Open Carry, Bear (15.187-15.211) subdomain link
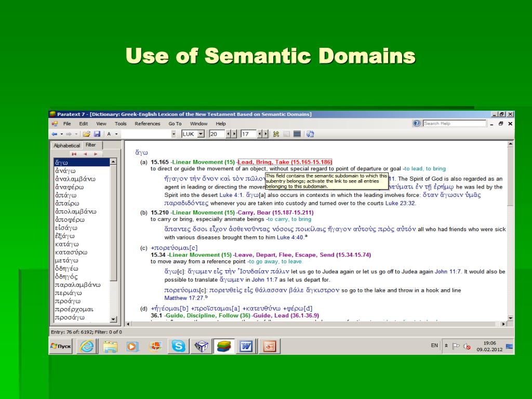 click(x=275, y=212)
